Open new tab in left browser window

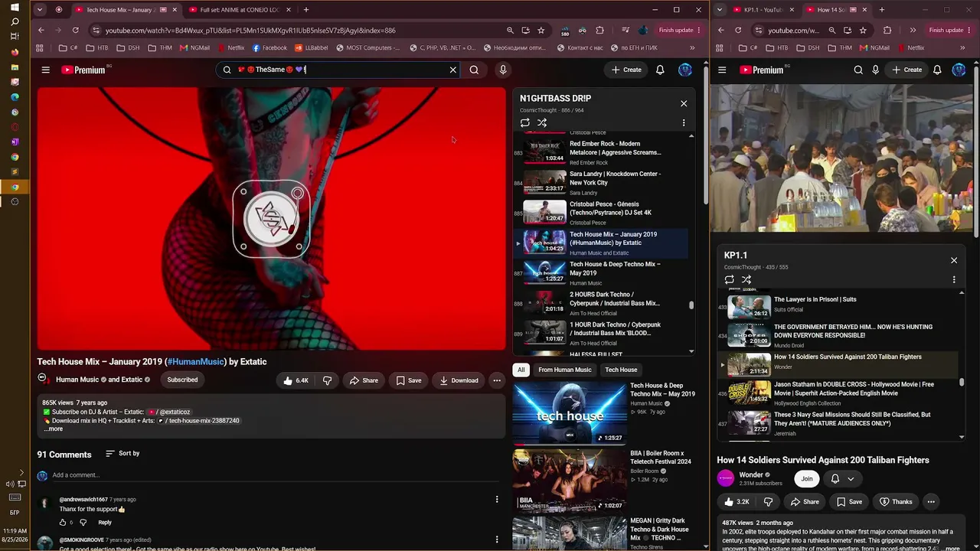[306, 10]
